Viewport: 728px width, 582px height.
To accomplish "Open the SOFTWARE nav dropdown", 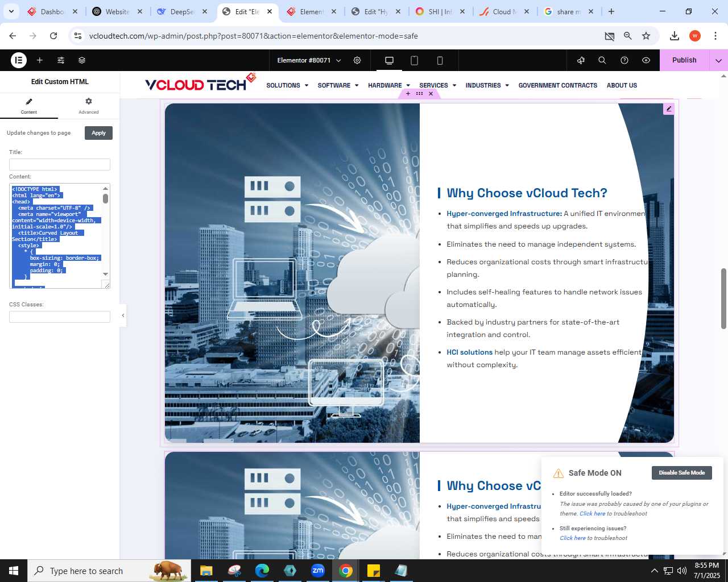I will tap(338, 85).
